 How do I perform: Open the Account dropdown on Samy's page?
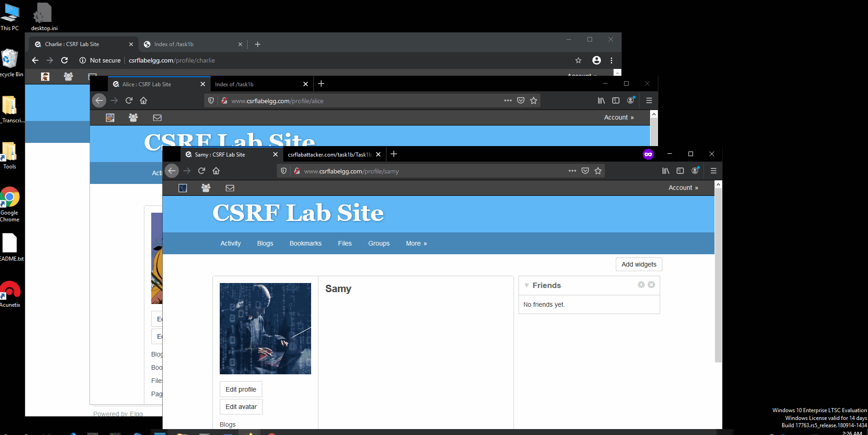pyautogui.click(x=683, y=188)
